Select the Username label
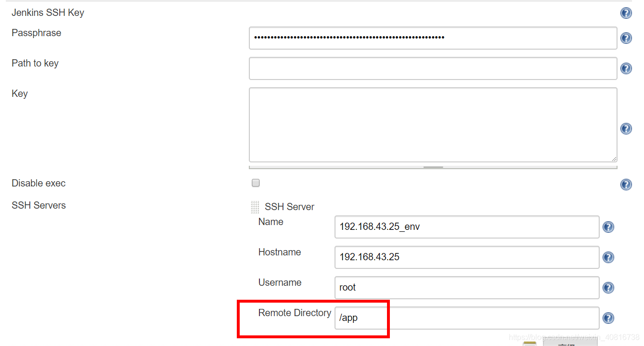Image resolution: width=644 pixels, height=346 pixels. click(280, 282)
